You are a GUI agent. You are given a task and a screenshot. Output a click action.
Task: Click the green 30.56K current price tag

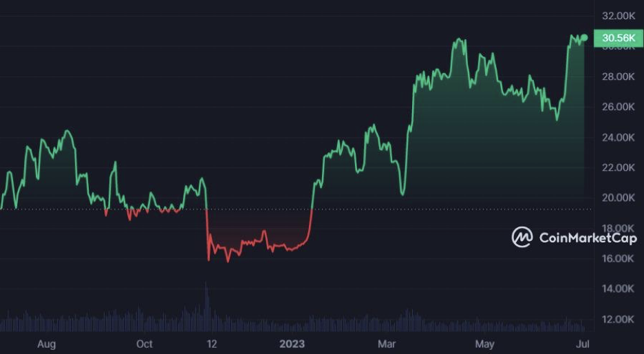[617, 38]
